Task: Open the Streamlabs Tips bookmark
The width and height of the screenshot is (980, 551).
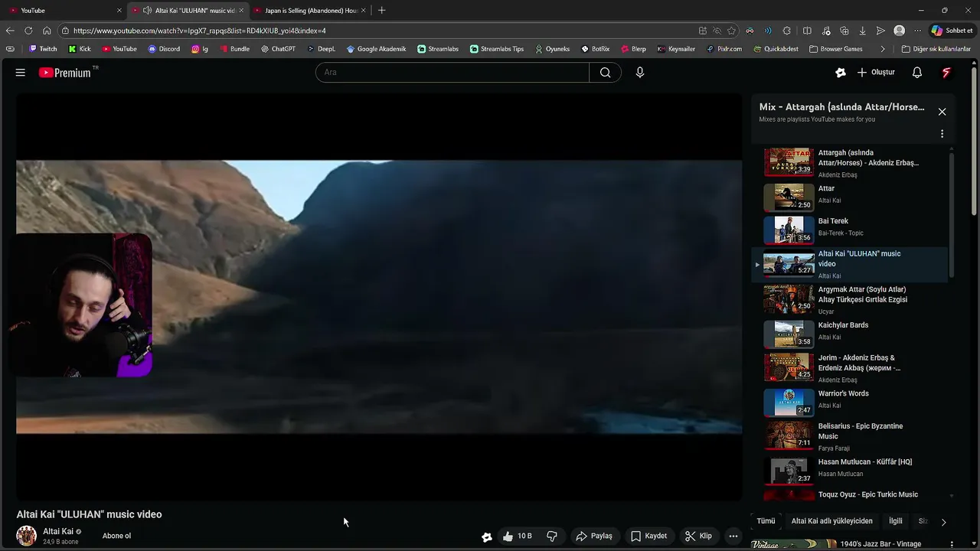Action: coord(497,49)
